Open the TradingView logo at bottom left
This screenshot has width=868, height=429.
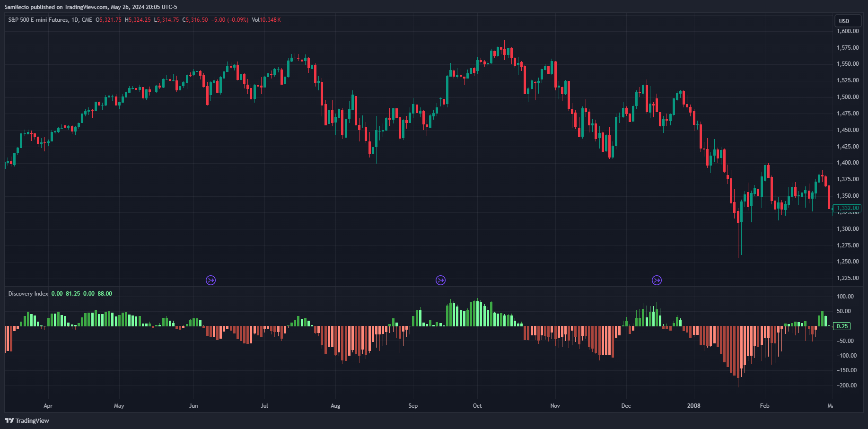(27, 420)
